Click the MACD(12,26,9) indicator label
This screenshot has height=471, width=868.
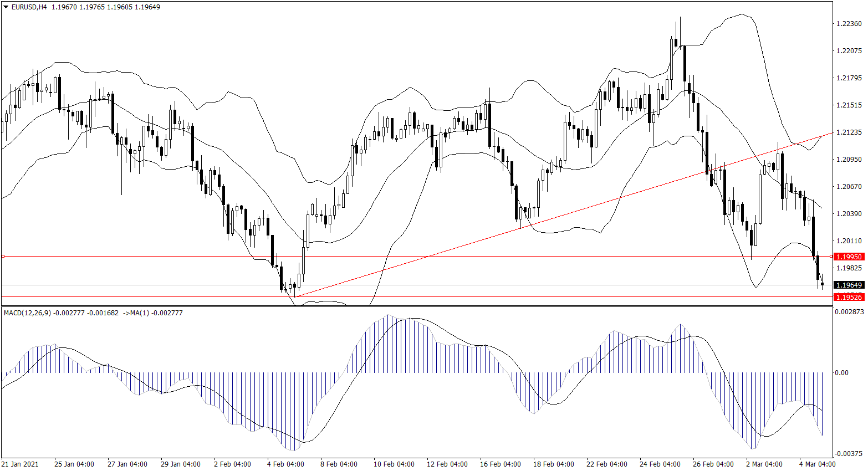27,313
